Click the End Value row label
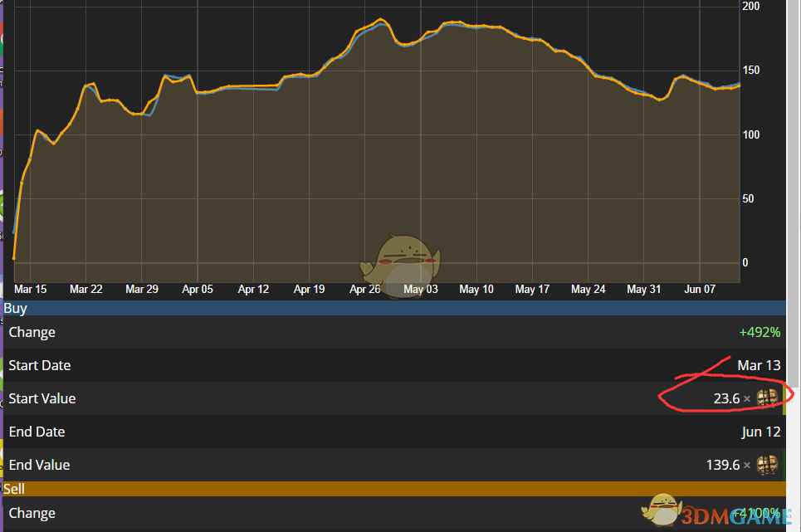 pos(38,465)
